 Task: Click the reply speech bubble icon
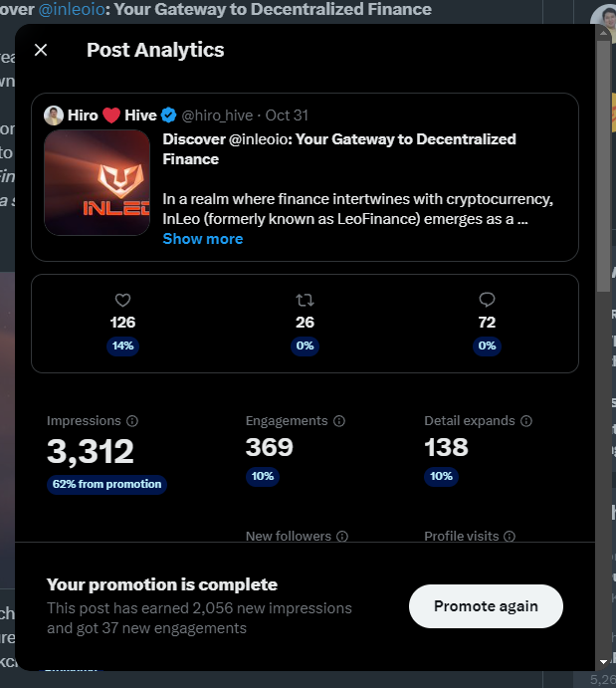(487, 300)
